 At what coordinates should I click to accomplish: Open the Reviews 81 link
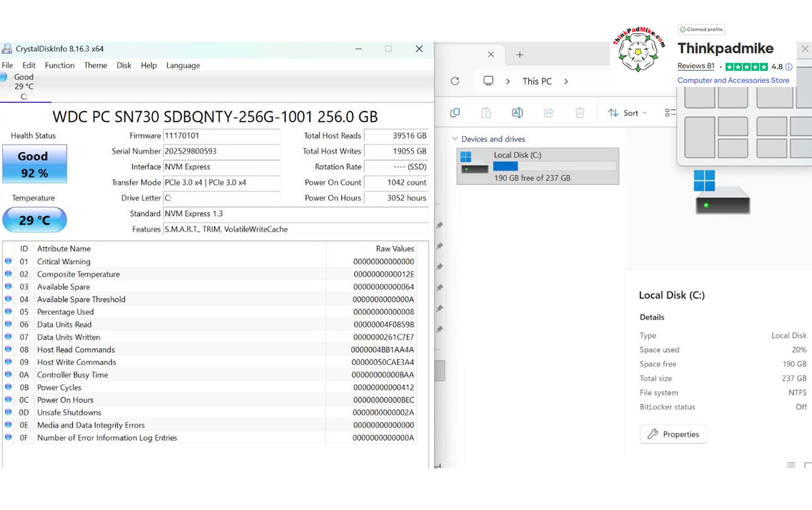tap(696, 66)
